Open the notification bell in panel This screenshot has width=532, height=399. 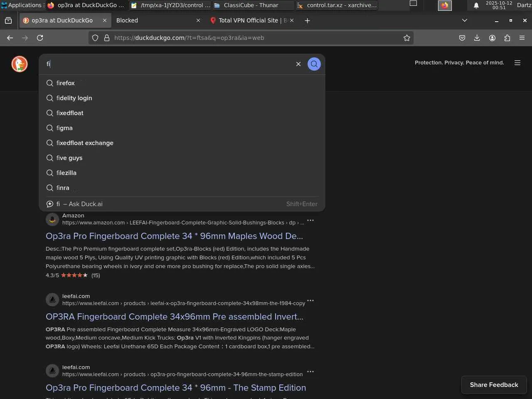(476, 5)
